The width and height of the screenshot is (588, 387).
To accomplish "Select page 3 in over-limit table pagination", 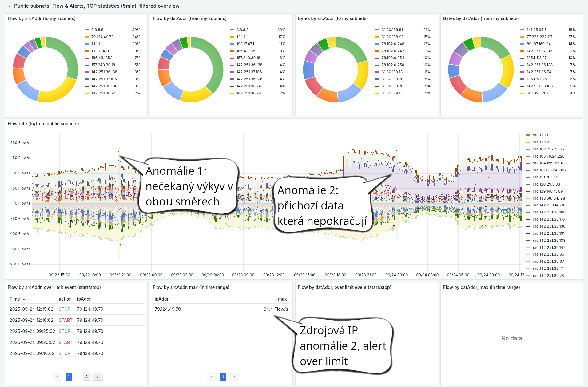I will click(86, 377).
